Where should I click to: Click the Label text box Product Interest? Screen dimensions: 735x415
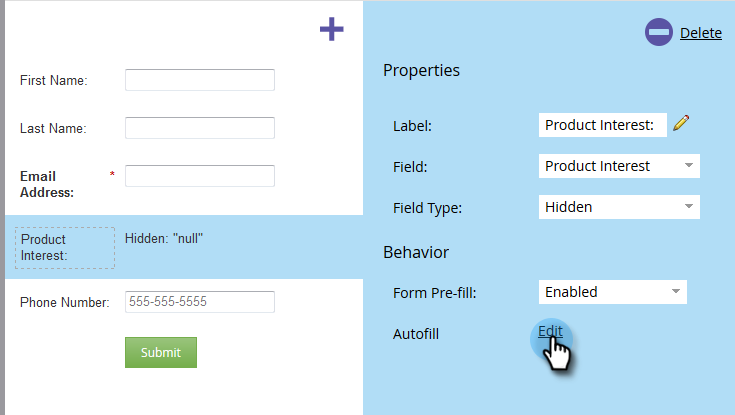coord(602,125)
